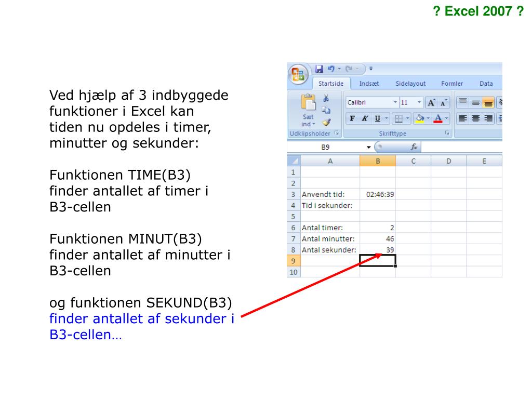
Task: Select cell with 02:46:39
Action: coord(378,194)
